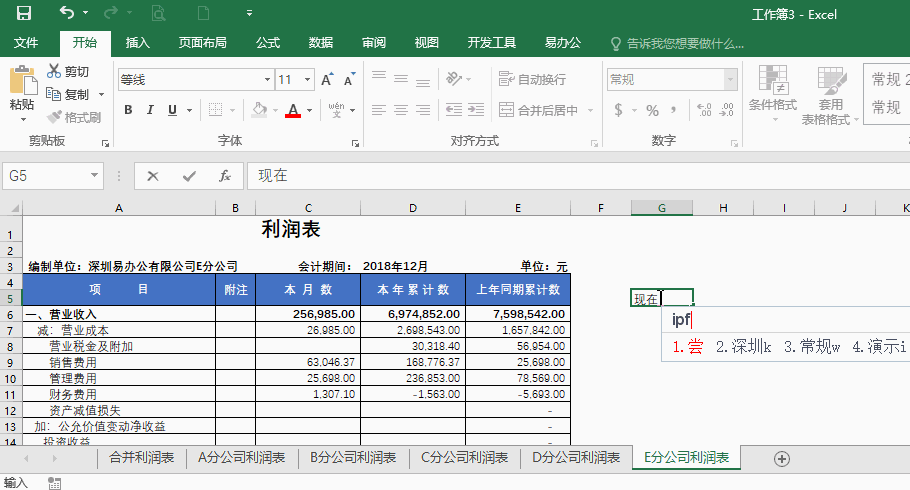
Task: Apply fill color bucket icon
Action: (259, 110)
